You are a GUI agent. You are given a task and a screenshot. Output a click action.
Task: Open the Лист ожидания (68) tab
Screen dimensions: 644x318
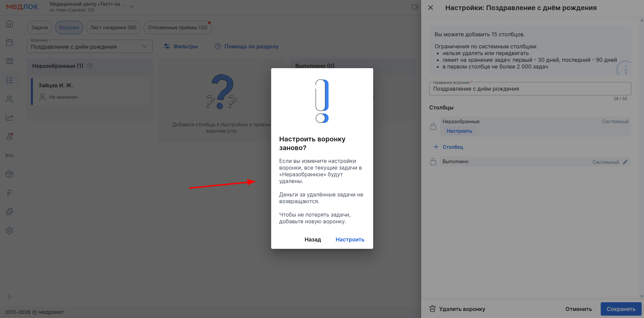(113, 28)
